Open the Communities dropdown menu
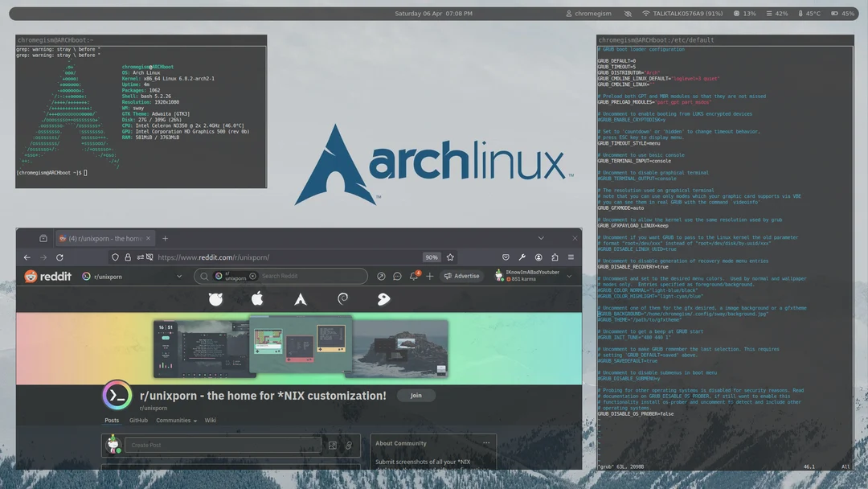 (177, 420)
